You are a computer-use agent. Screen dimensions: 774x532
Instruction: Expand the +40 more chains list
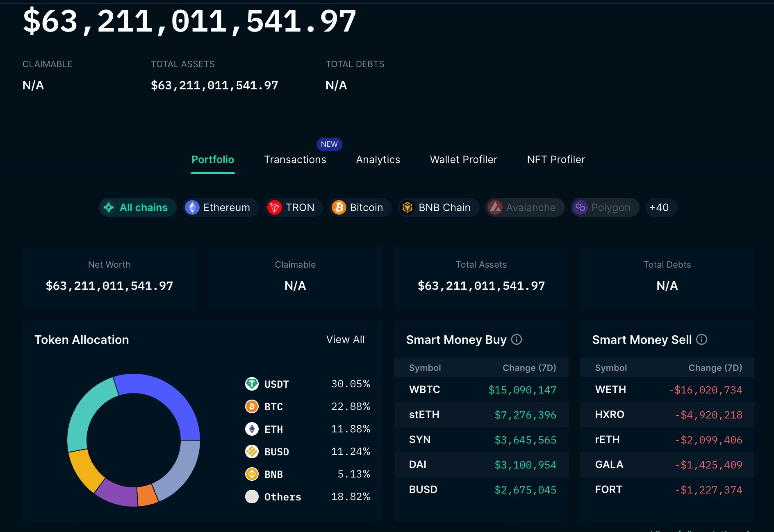tap(659, 207)
